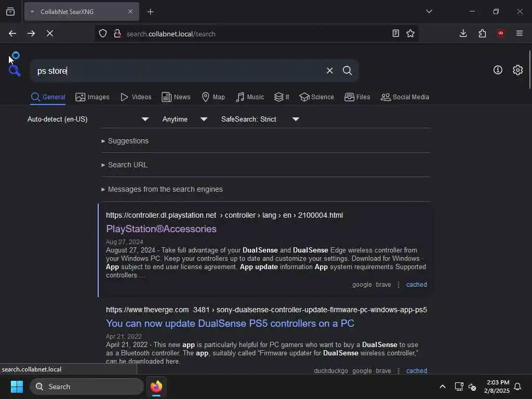Open the PlayStation®Accessories result link
Image resolution: width=532 pixels, height=399 pixels.
tap(161, 229)
